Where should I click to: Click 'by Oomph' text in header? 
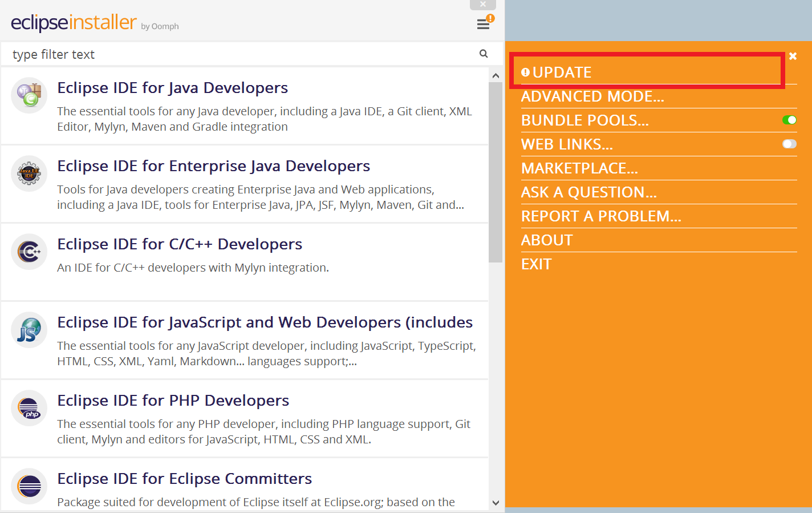[x=160, y=26]
